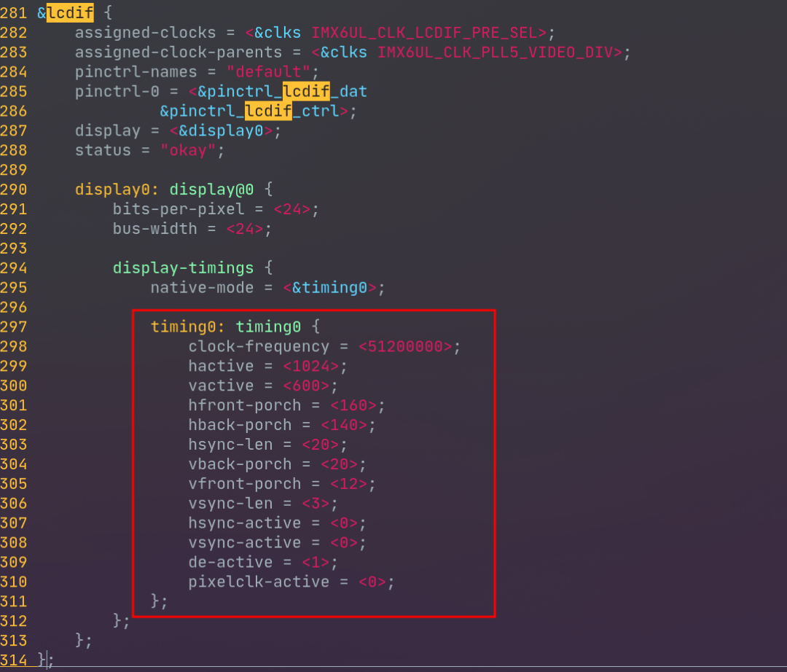The width and height of the screenshot is (787, 672).
Task: Click the "okay" status value
Action: tap(188, 150)
